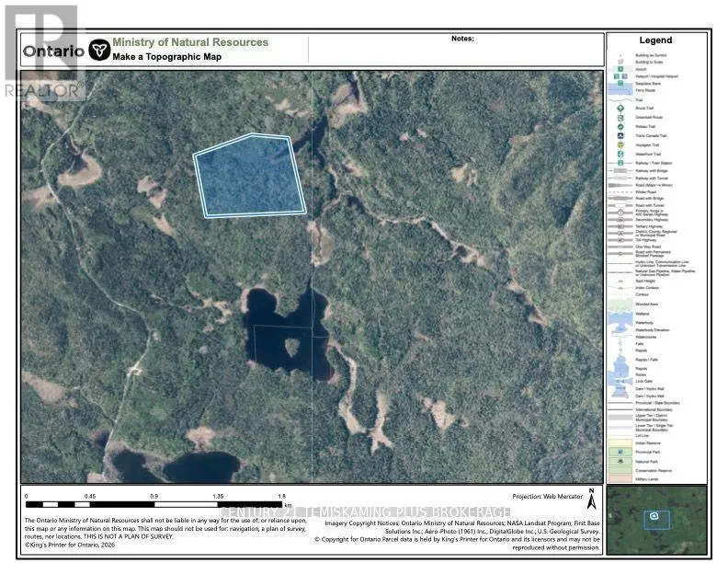Click the National Park legend icon
Image resolution: width=728 pixels, height=563 pixels.
point(620,461)
